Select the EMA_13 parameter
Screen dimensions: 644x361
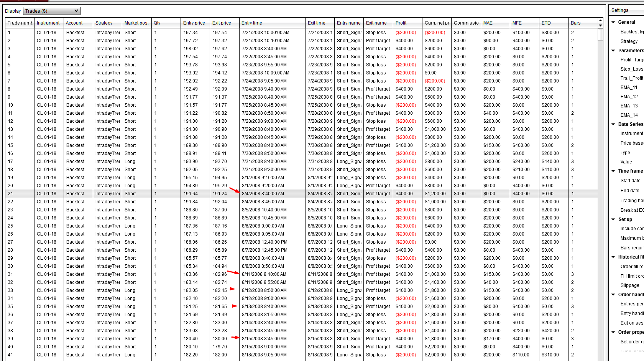click(629, 106)
